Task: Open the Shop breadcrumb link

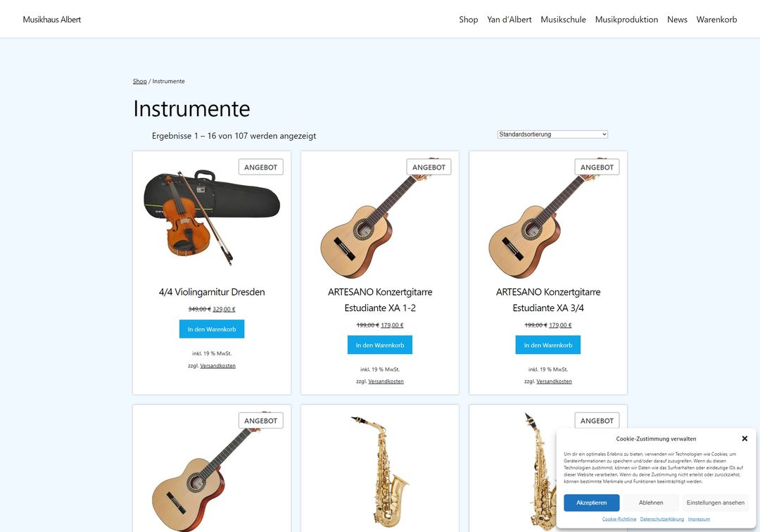Action: click(x=139, y=82)
